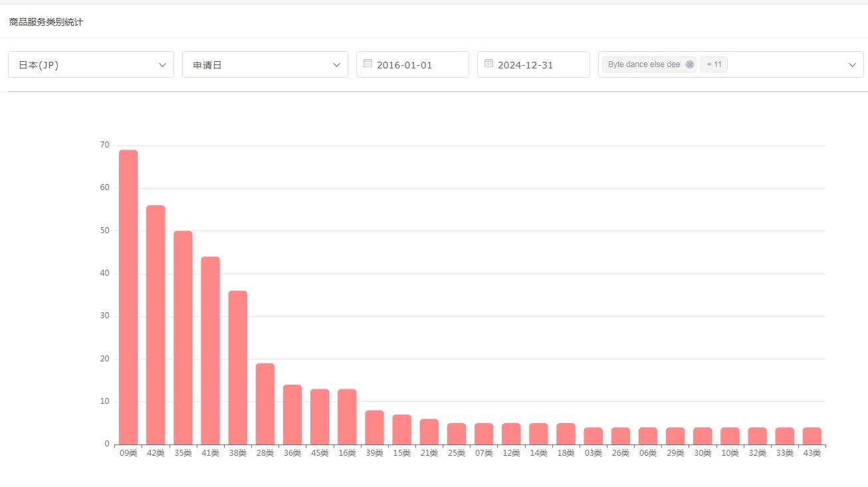
Task: Open the 日本(JP) country dropdown
Action: [x=91, y=64]
